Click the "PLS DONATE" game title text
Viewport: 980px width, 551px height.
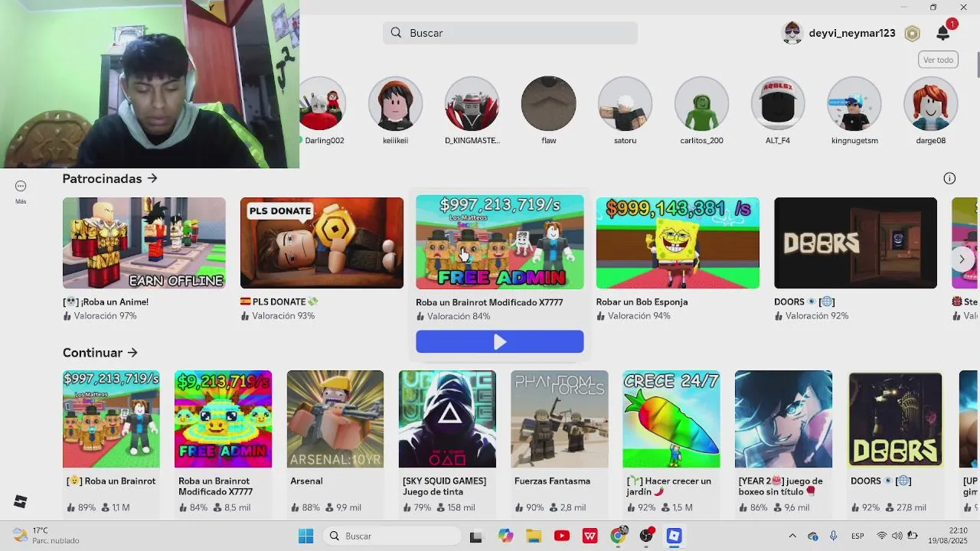pos(279,302)
